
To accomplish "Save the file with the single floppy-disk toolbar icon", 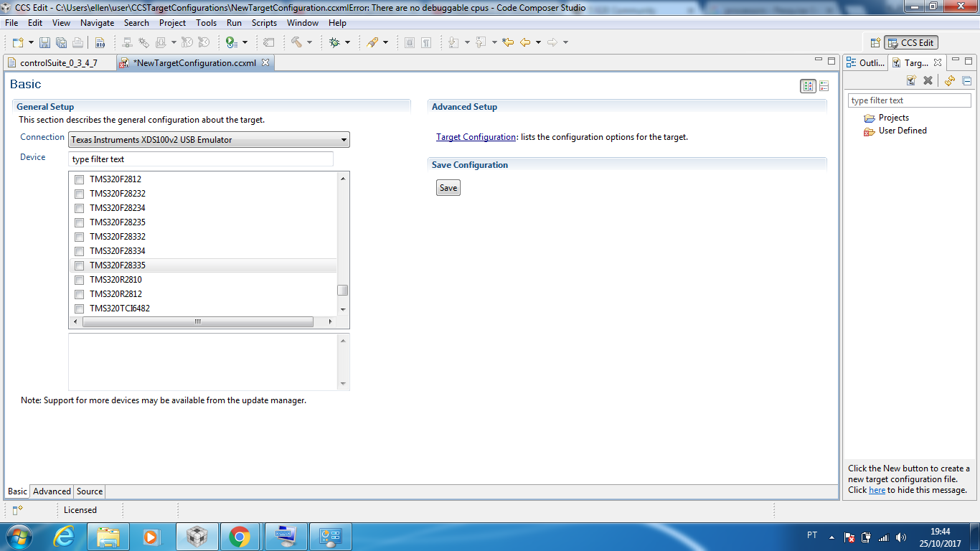I will [x=44, y=42].
